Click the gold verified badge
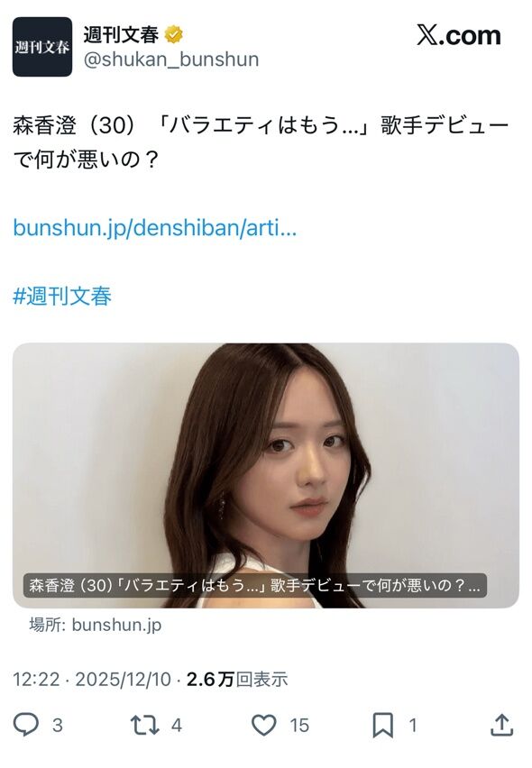The image size is (532, 768). pos(173,35)
